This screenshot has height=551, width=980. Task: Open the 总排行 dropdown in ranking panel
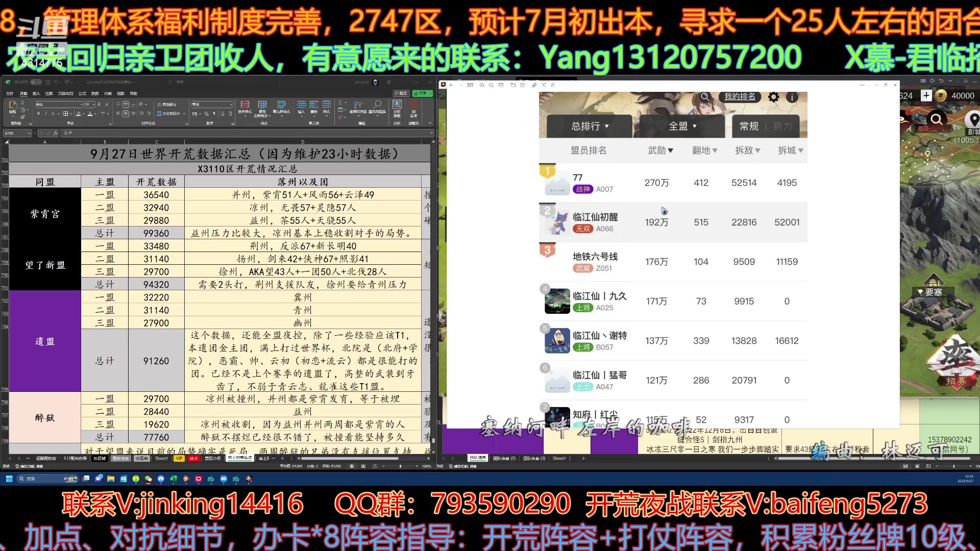(x=590, y=126)
